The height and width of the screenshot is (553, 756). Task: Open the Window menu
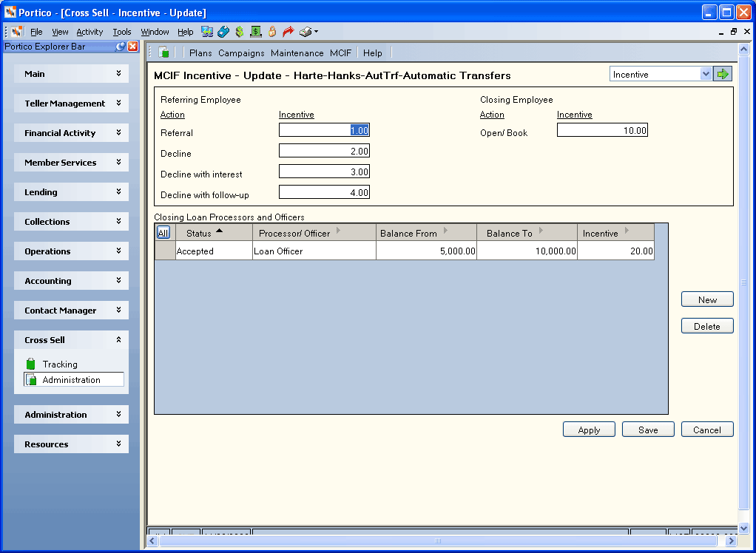[x=155, y=32]
